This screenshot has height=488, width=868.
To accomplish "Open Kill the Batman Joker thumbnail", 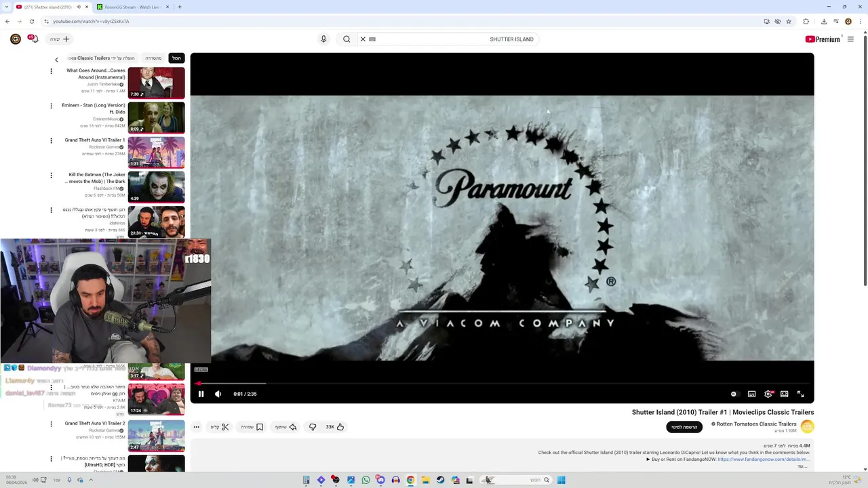I will [x=156, y=186].
